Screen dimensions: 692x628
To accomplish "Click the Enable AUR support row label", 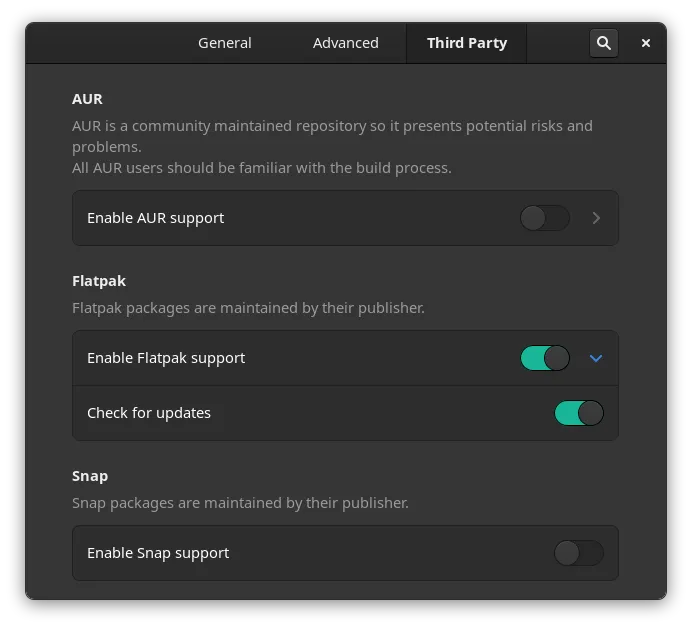I will pyautogui.click(x=155, y=218).
